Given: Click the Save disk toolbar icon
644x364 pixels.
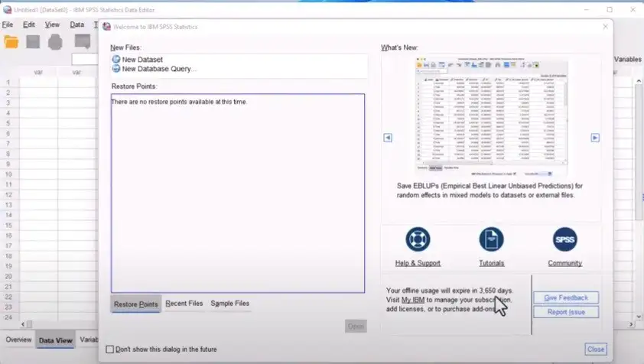Looking at the screenshot, I should tap(33, 42).
